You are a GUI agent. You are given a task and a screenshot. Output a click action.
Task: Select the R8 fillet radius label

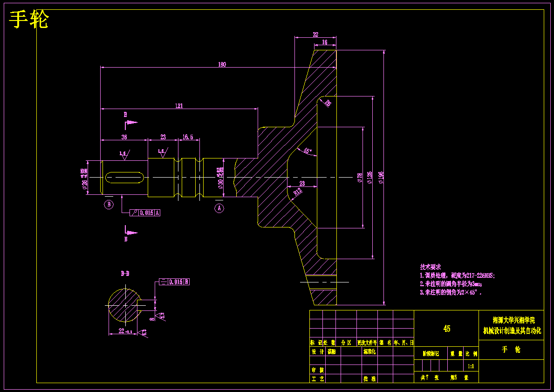pos(328,103)
